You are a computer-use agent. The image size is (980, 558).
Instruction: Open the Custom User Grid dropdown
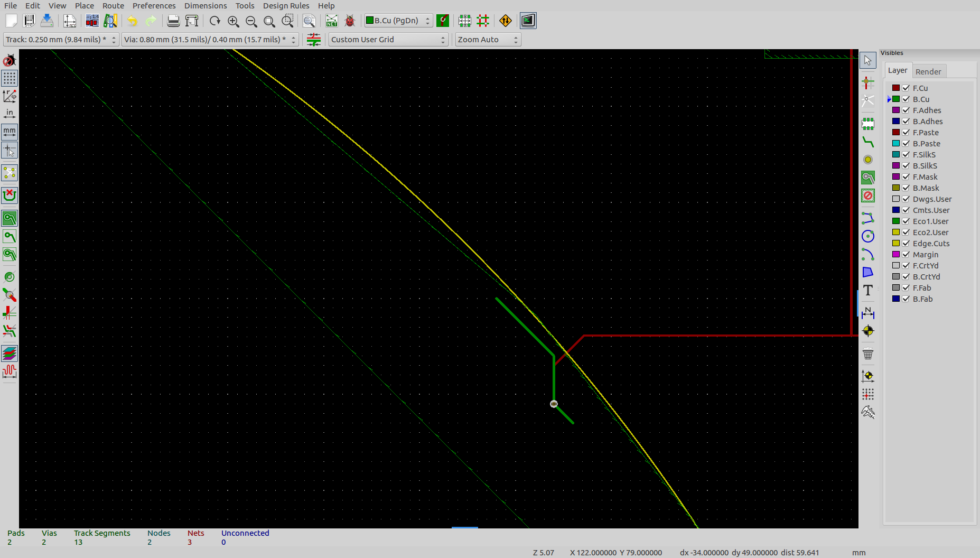pyautogui.click(x=388, y=40)
